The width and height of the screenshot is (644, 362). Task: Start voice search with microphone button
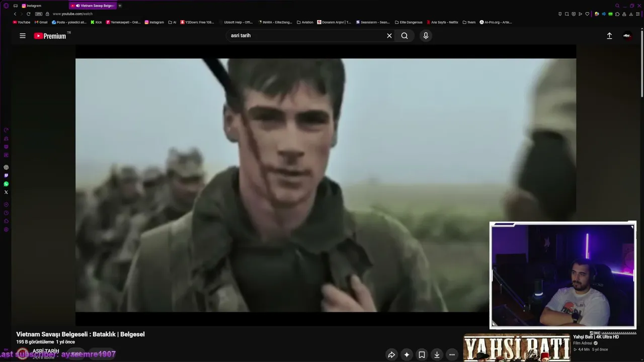[426, 36]
